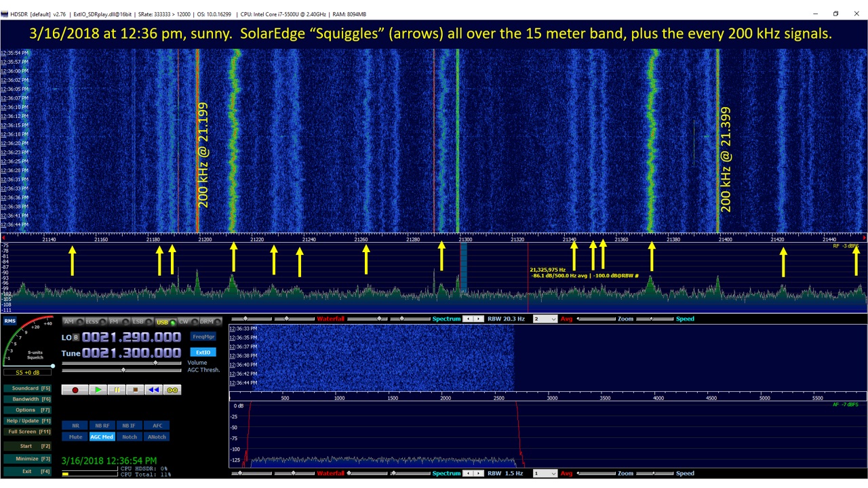
Task: Click the RMS indicator on S-meter
Action: (9, 321)
